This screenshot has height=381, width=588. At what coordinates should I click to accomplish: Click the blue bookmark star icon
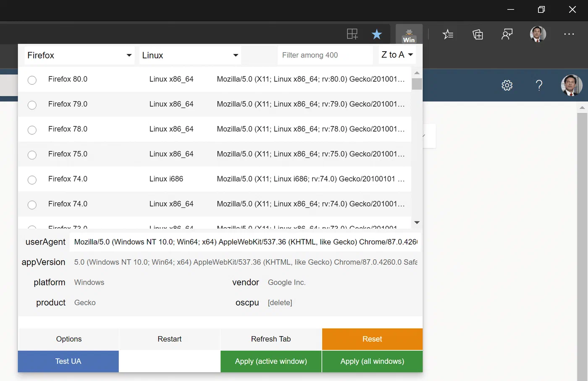click(x=377, y=34)
